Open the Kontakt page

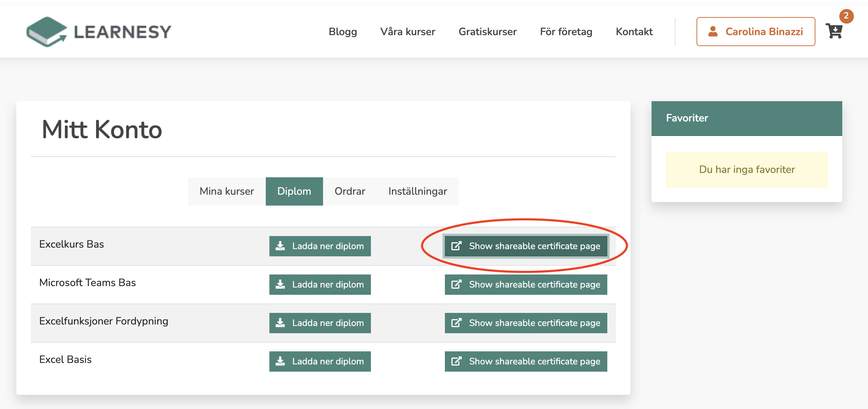click(x=634, y=32)
